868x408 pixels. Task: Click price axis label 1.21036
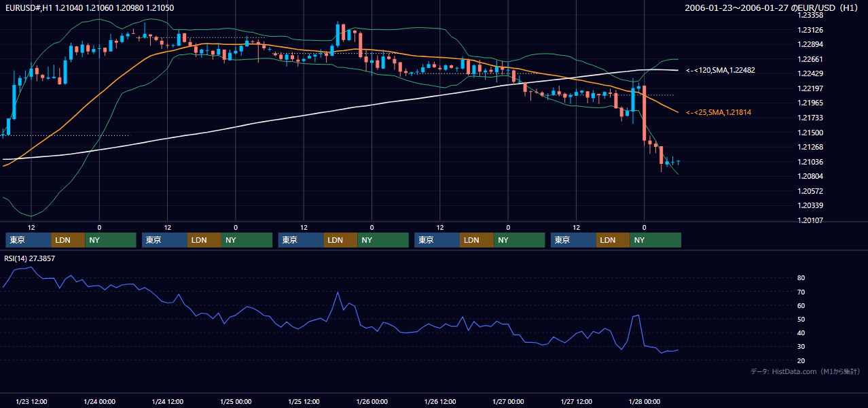click(810, 162)
